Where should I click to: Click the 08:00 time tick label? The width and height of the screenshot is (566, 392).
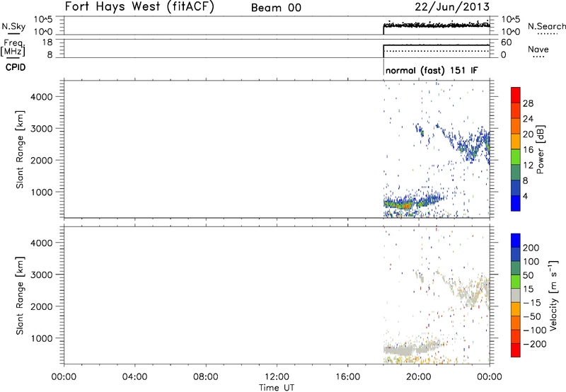(x=206, y=377)
